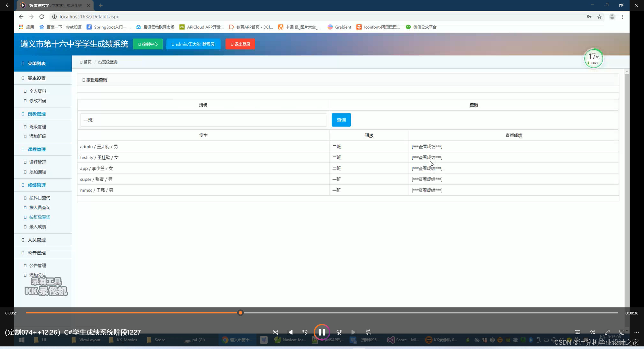
Task: Open 公告管理 sub-item under 公告管理
Action: (38, 265)
